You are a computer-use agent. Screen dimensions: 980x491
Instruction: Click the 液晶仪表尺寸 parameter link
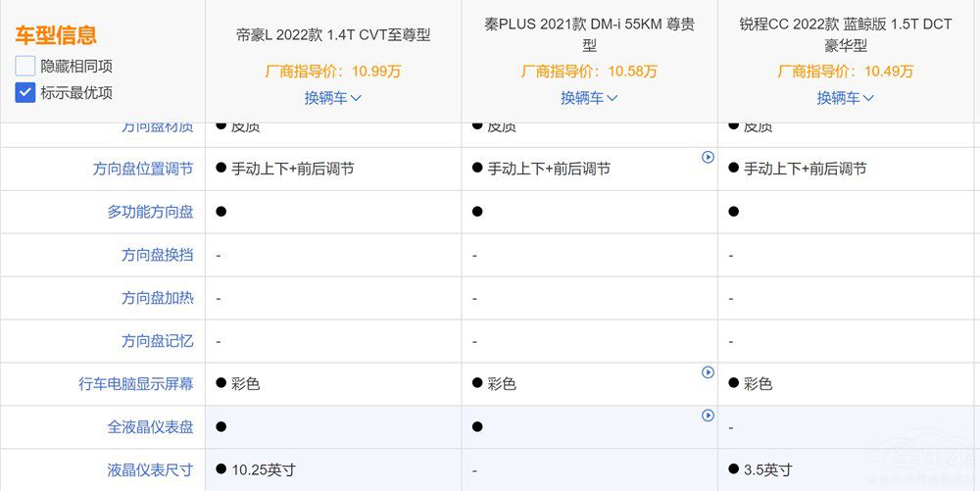point(150,470)
